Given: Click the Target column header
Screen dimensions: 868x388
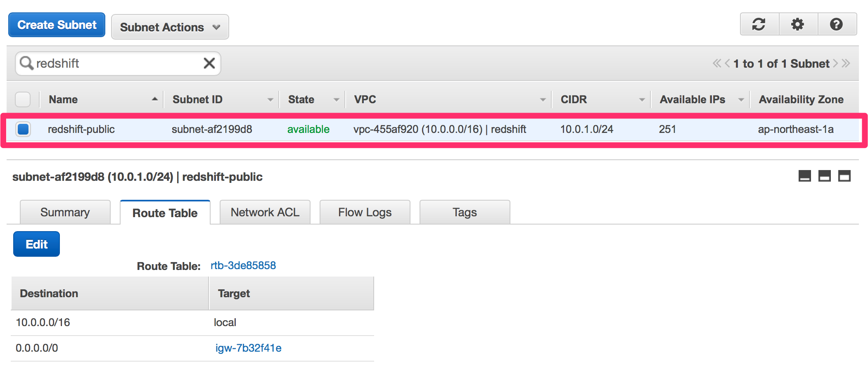Looking at the screenshot, I should (292, 293).
